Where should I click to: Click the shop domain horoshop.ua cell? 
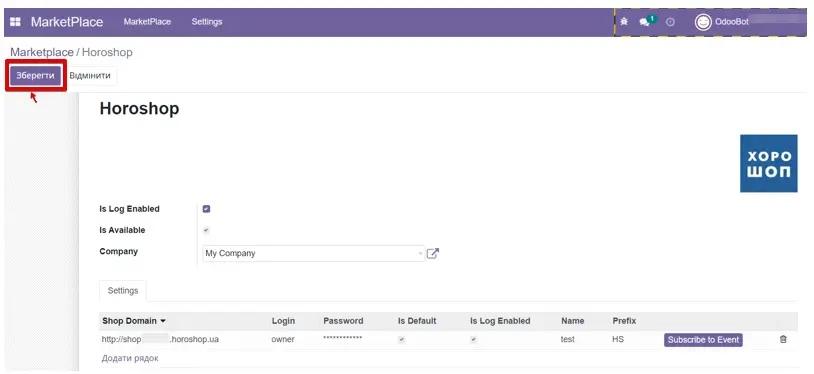point(160,339)
